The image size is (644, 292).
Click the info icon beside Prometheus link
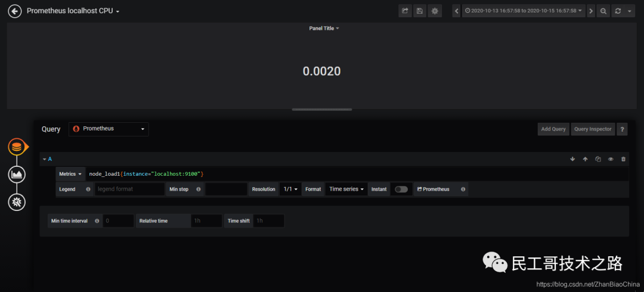[463, 190]
